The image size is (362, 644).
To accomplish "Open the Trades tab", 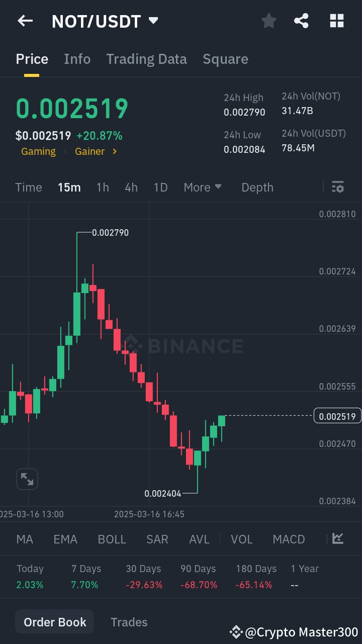I will point(129,622).
